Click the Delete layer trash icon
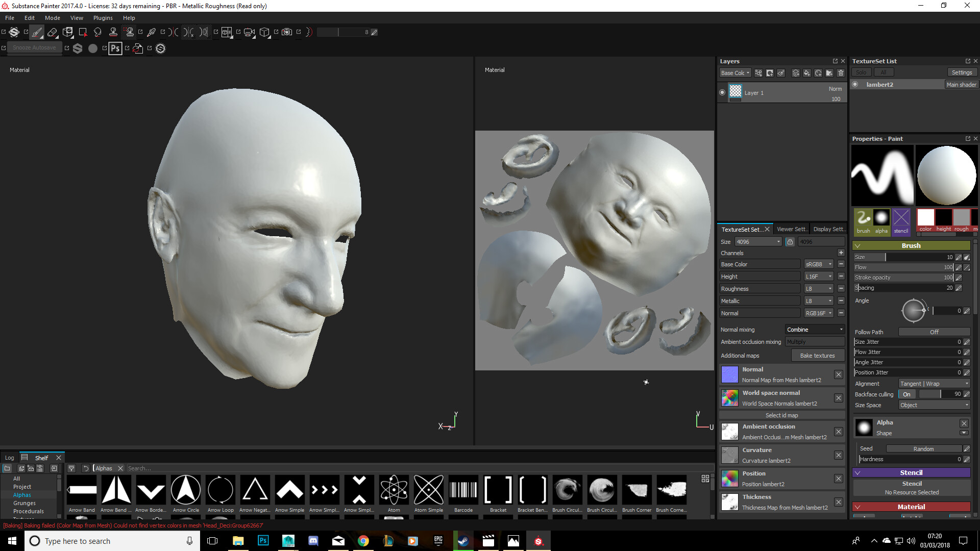 point(841,73)
